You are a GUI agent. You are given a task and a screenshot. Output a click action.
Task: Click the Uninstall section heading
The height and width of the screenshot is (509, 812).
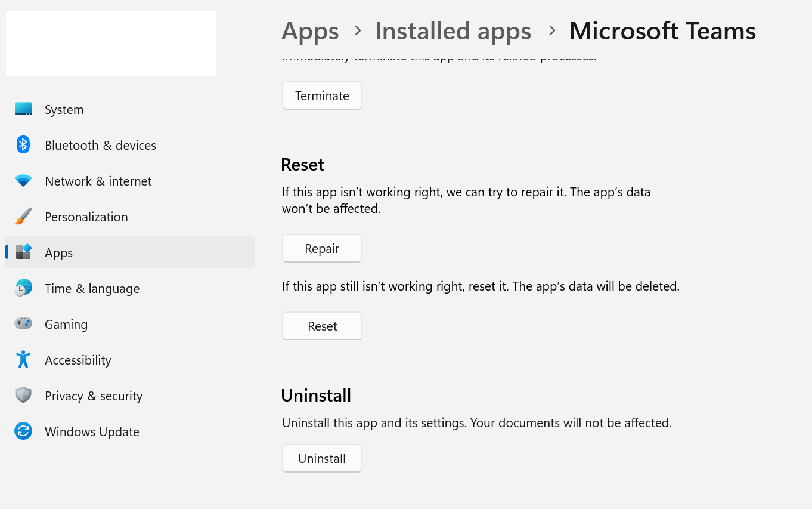point(316,396)
